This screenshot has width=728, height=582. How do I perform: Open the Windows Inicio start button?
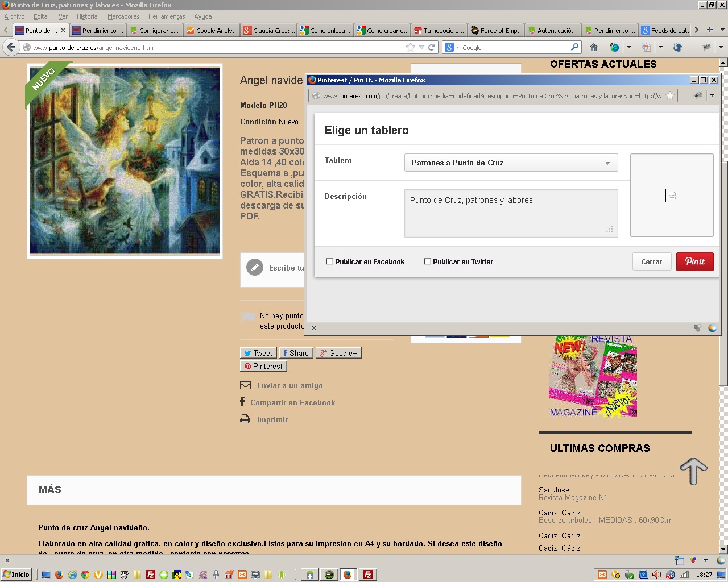16,575
